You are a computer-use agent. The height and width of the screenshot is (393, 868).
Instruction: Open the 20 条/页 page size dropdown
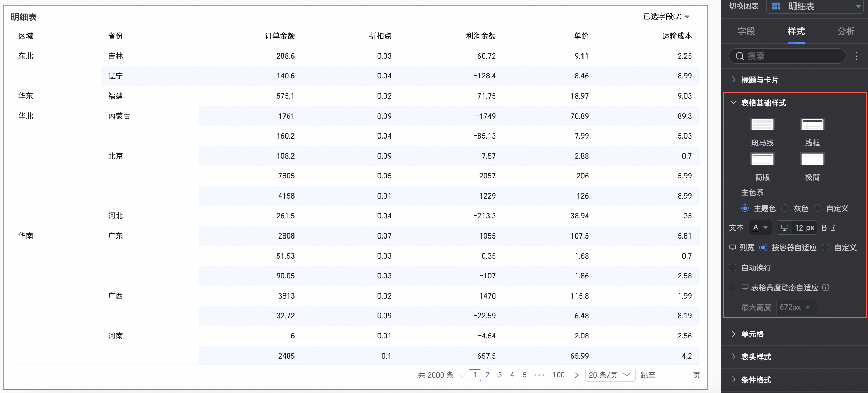pos(610,375)
